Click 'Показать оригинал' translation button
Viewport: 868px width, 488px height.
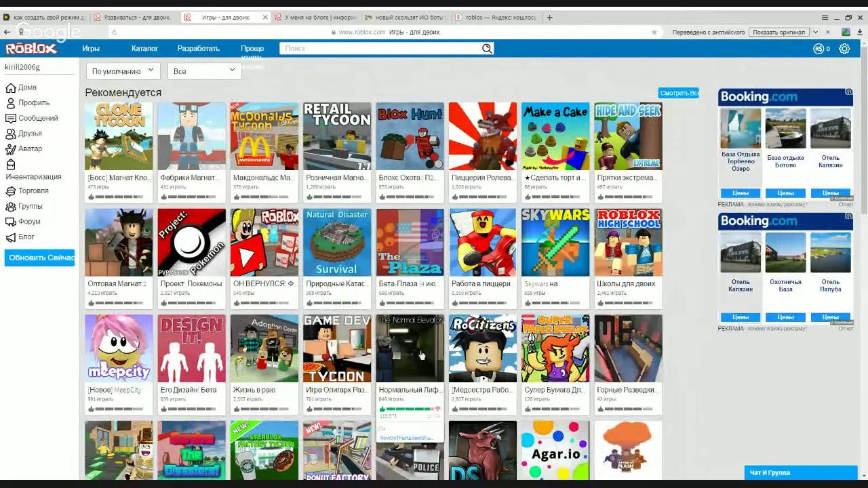point(778,32)
